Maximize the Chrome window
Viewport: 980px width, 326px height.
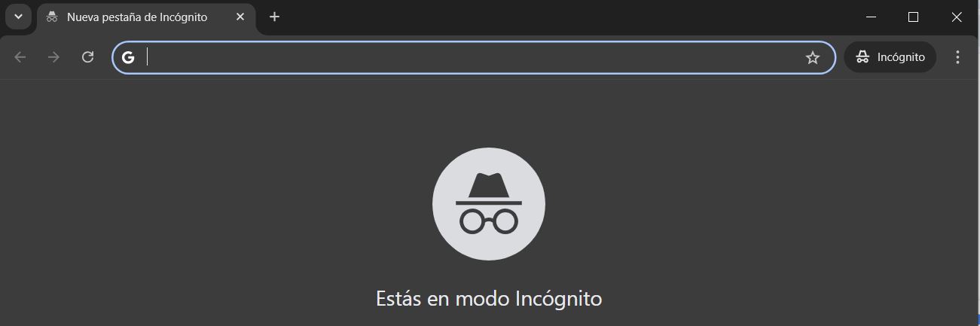click(x=914, y=17)
